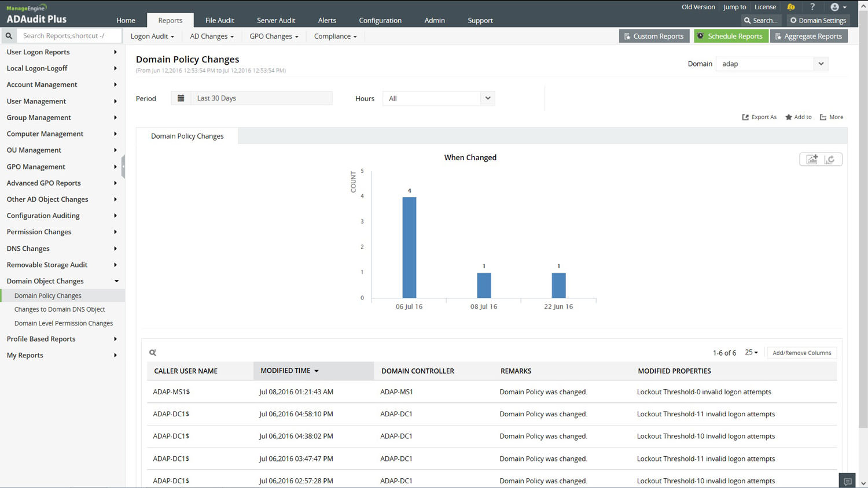Screen dimensions: 868x488
Task: Open the Hours dropdown set to All
Action: coord(438,98)
